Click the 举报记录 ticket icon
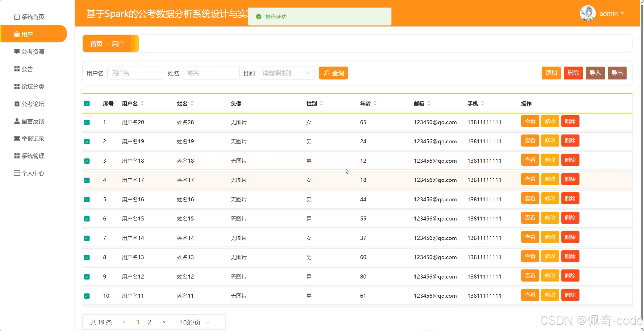This screenshot has height=331, width=644. (17, 138)
